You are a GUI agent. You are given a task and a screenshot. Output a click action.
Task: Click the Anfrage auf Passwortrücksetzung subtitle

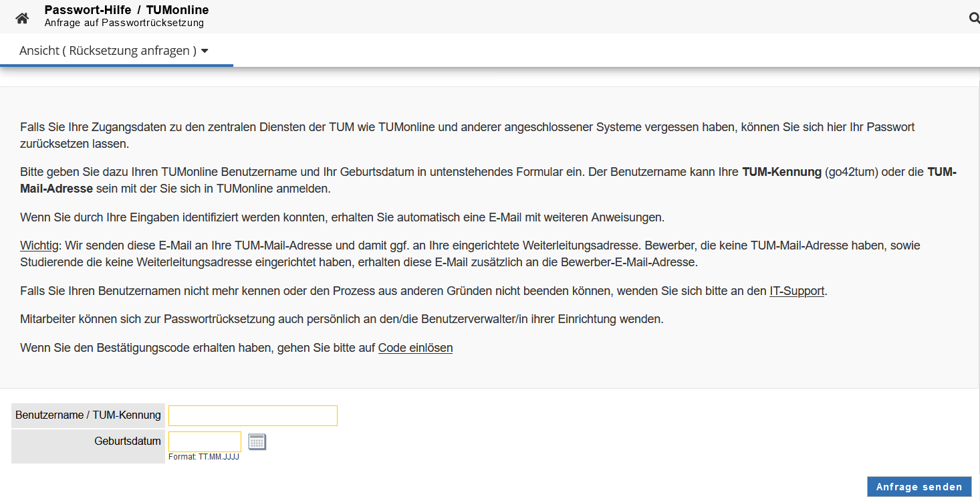124,23
